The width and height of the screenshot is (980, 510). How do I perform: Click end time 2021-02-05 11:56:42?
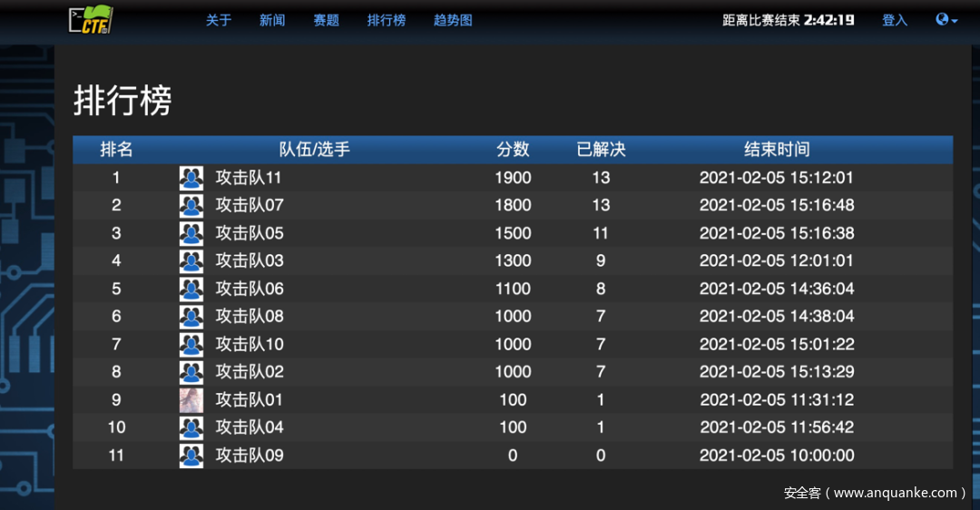[x=777, y=427]
